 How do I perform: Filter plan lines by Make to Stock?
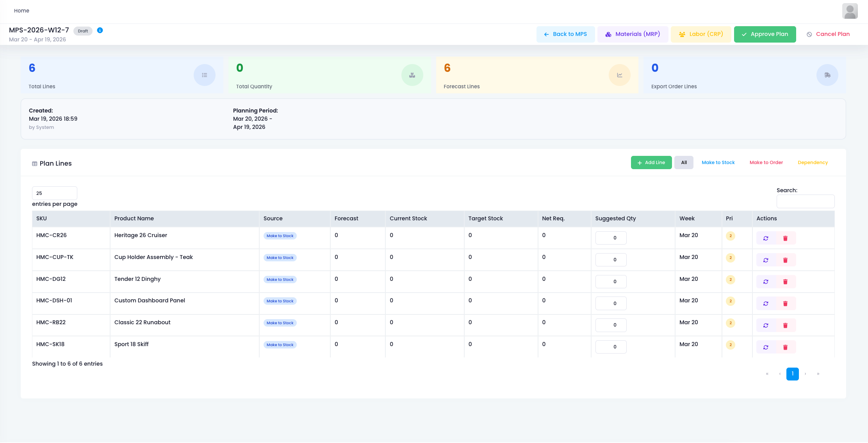[x=718, y=163]
